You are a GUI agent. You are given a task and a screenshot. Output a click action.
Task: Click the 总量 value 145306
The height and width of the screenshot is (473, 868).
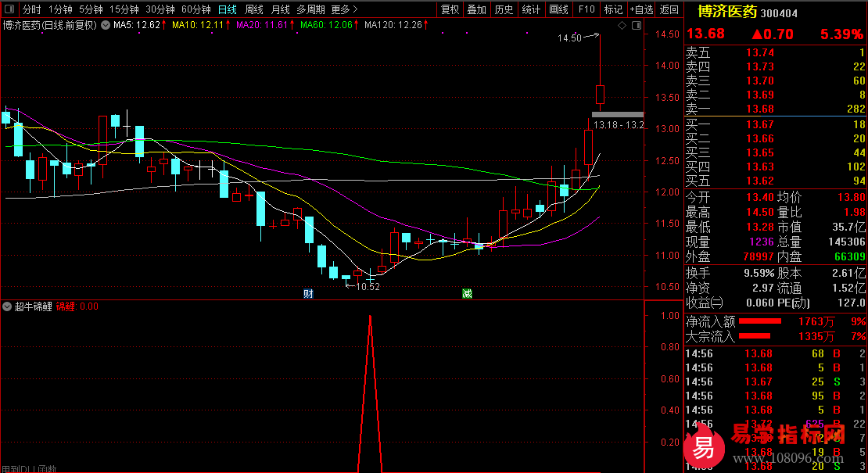pos(847,242)
